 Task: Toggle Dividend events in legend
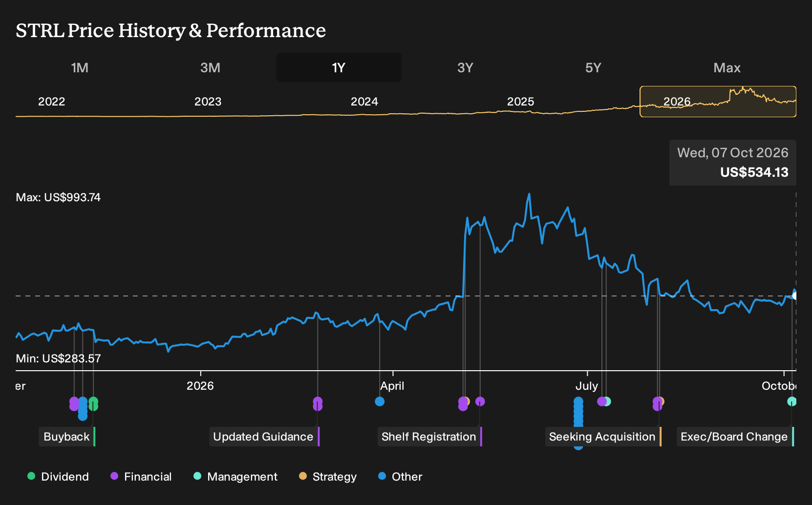click(58, 477)
